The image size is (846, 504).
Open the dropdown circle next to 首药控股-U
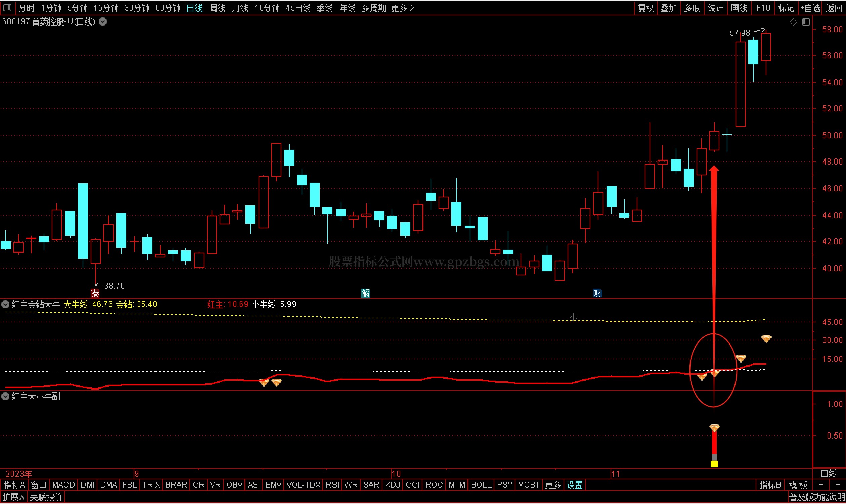(103, 22)
